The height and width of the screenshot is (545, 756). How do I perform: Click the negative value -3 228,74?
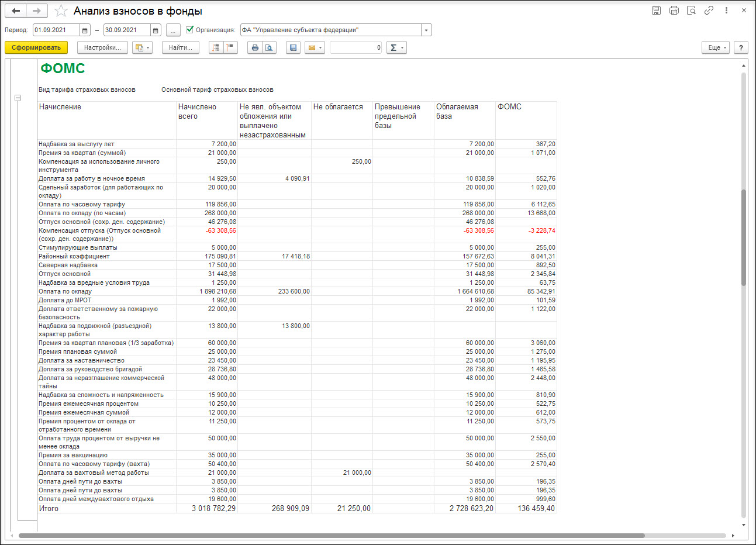[542, 230]
